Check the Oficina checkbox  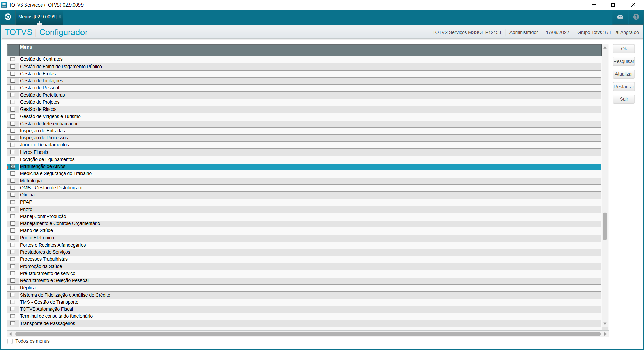[13, 195]
